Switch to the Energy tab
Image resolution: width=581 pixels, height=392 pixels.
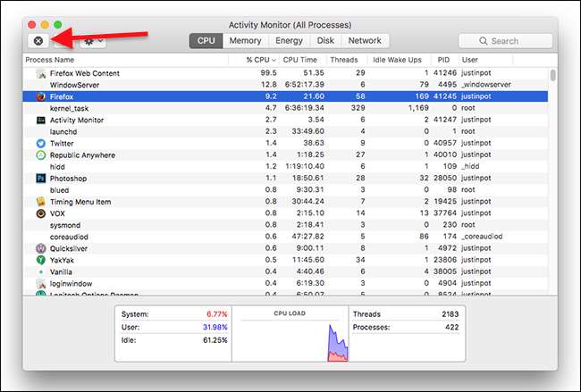(289, 41)
